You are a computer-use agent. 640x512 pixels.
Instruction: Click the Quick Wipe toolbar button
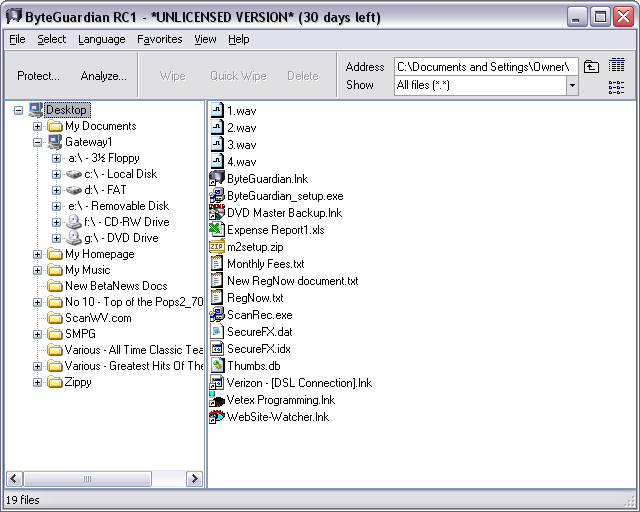point(238,76)
